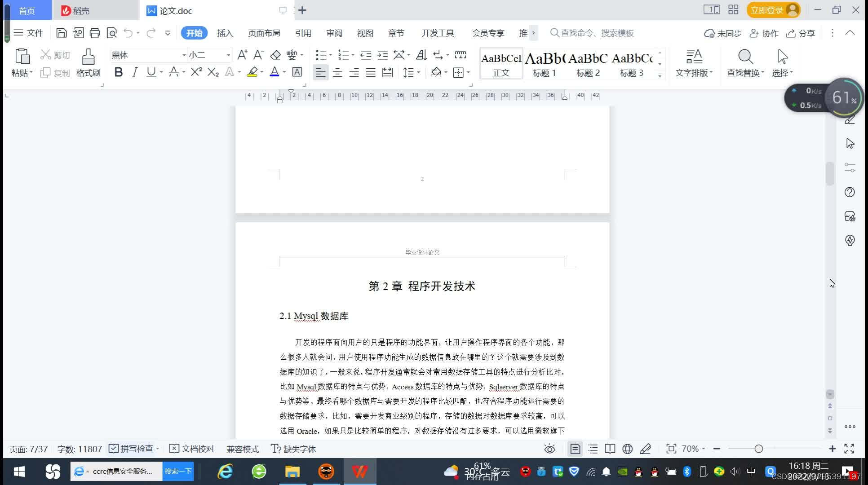Open the 文件 menu
The height and width of the screenshot is (485, 868).
point(28,33)
